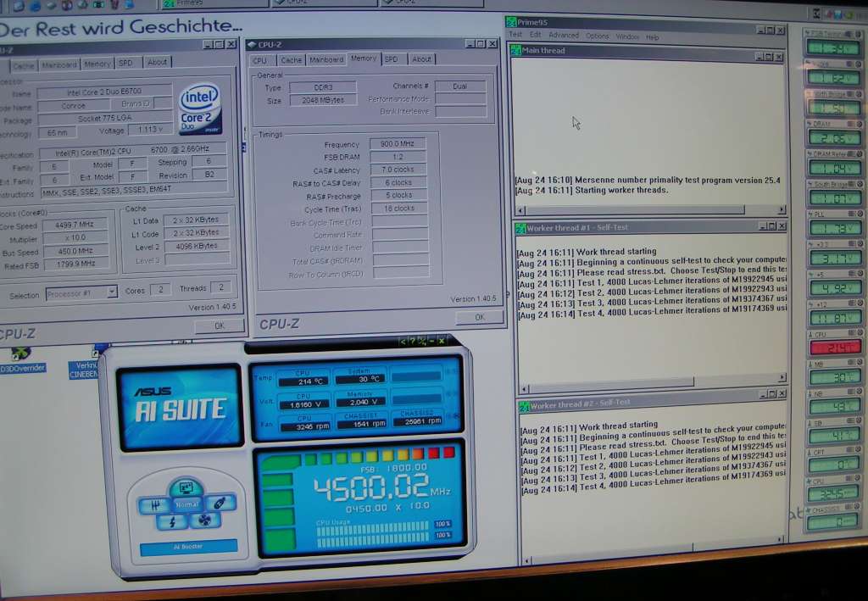The width and height of the screenshot is (868, 601).
Task: Click OK in the left CPU-Z window
Action: pos(220,326)
